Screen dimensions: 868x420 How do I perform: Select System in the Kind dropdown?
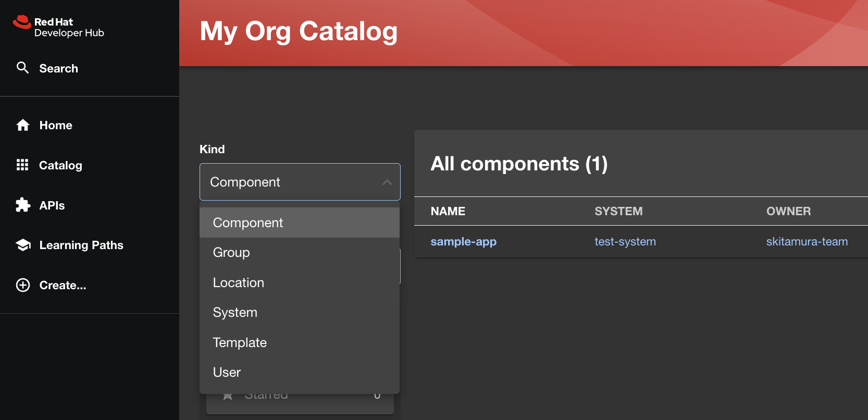click(x=235, y=312)
